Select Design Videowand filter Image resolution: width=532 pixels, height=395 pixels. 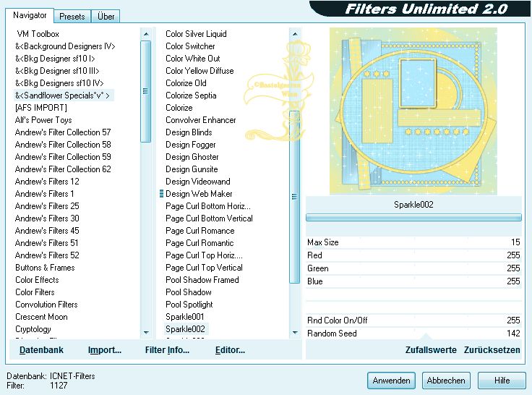pyautogui.click(x=198, y=182)
